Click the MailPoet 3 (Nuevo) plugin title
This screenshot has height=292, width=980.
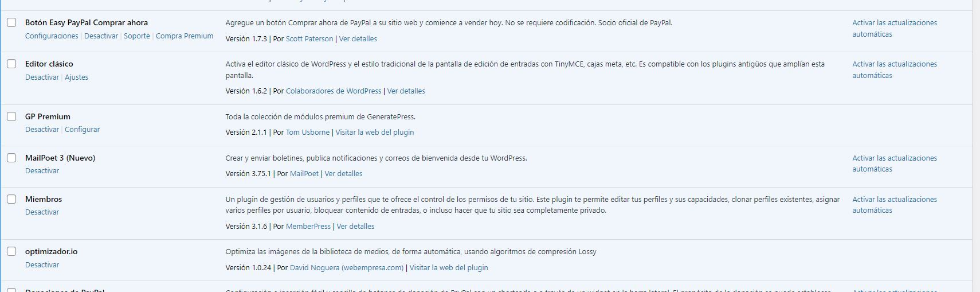click(60, 158)
